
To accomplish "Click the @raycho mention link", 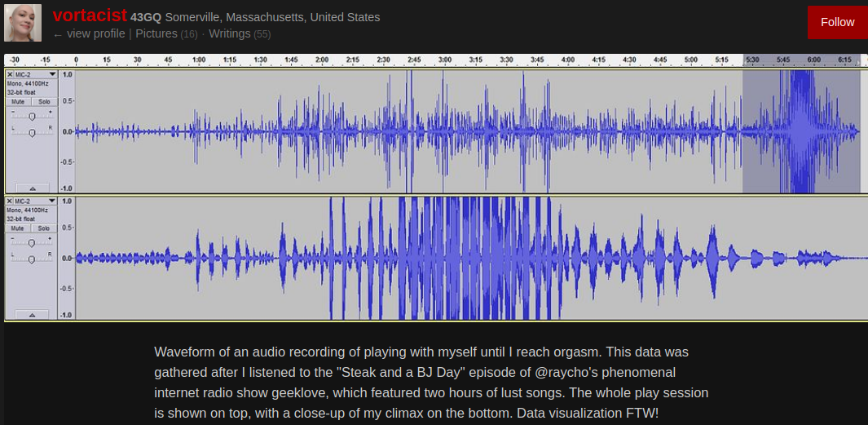I will (565, 372).
